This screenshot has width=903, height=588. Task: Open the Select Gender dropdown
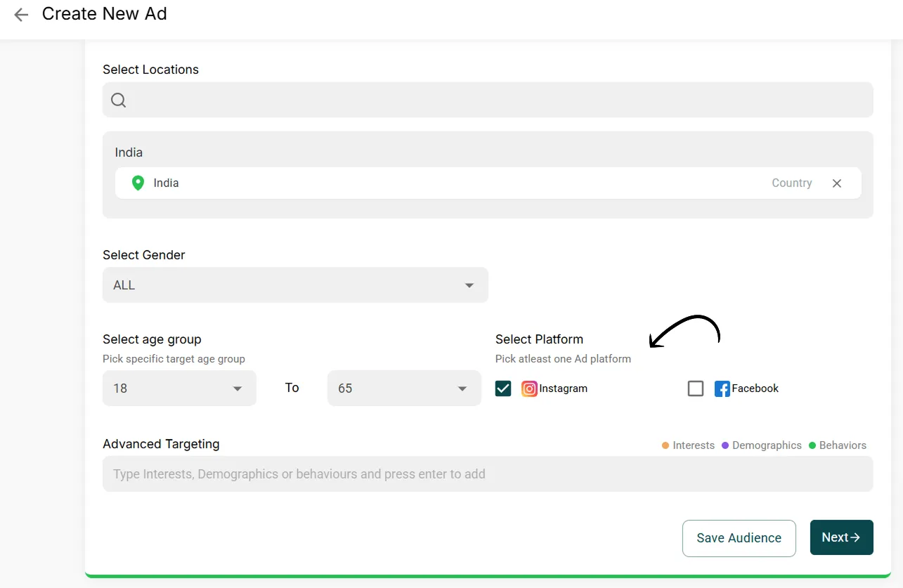tap(295, 285)
